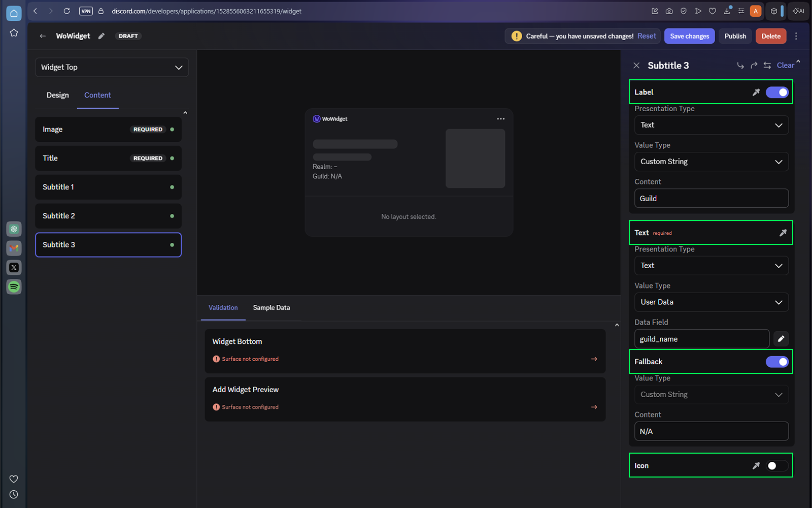Click the browser address bar URL
The image size is (812, 508).
(207, 11)
